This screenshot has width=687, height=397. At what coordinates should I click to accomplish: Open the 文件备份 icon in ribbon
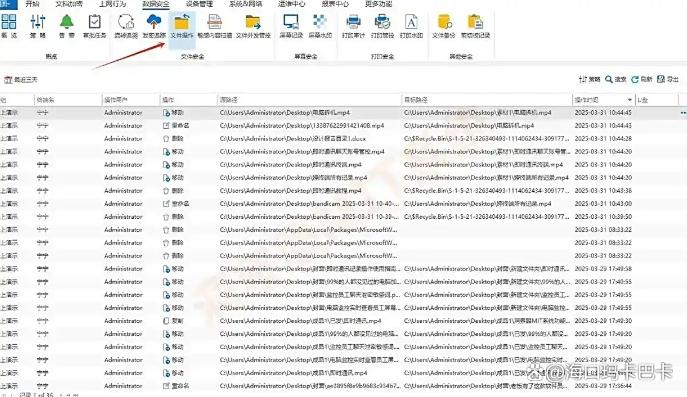(x=444, y=21)
